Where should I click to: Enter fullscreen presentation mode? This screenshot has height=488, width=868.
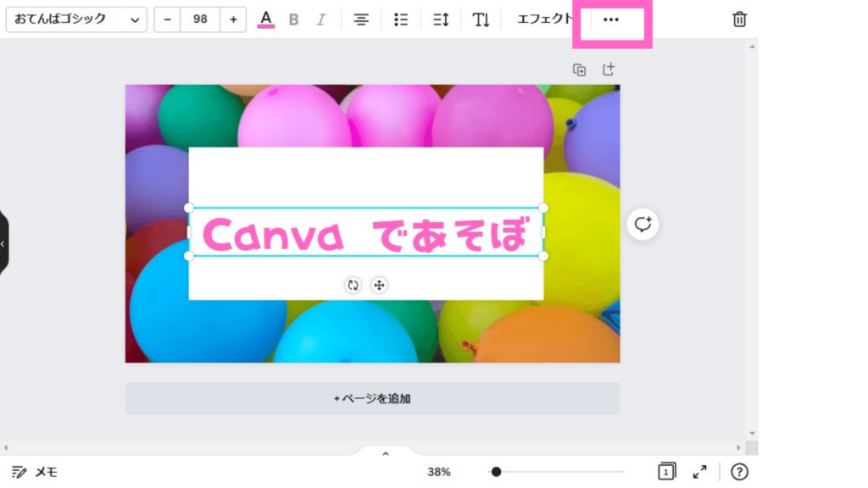(x=700, y=471)
